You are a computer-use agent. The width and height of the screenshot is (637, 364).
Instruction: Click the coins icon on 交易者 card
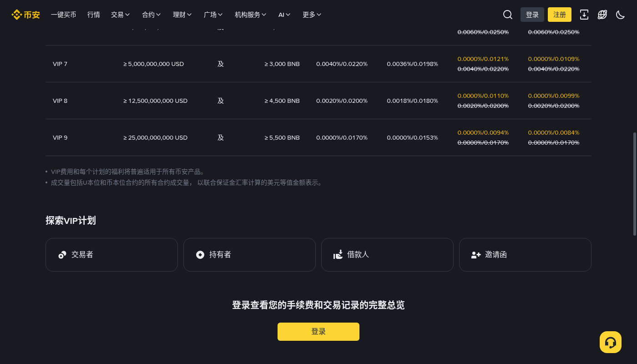click(x=62, y=255)
